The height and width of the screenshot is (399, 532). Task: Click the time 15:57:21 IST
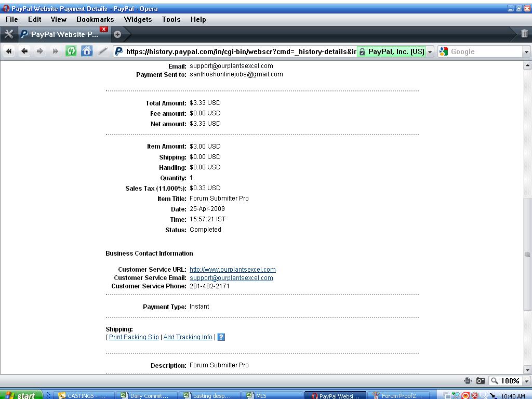pyautogui.click(x=207, y=219)
